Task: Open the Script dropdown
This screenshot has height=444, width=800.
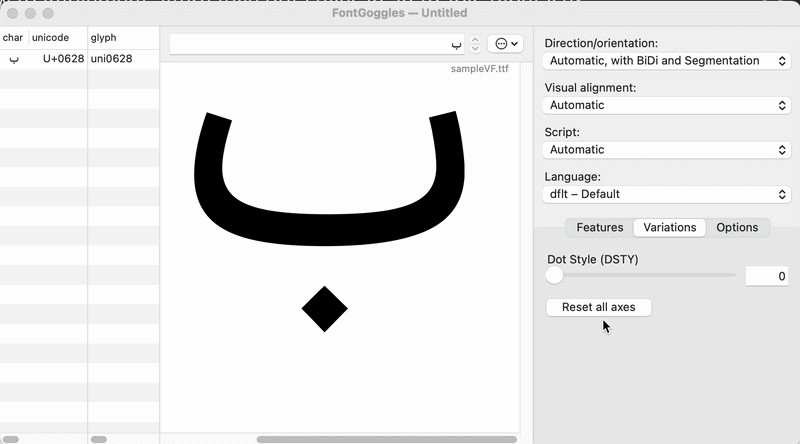Action: pos(667,150)
